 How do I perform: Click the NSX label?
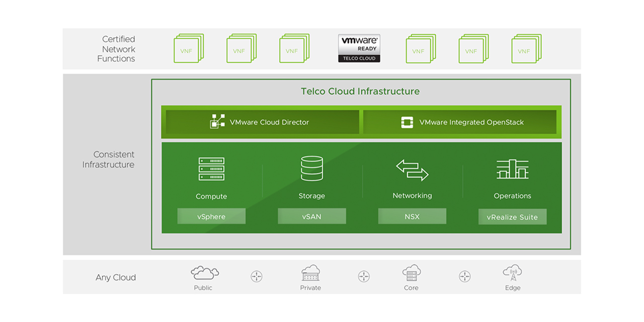click(x=412, y=216)
